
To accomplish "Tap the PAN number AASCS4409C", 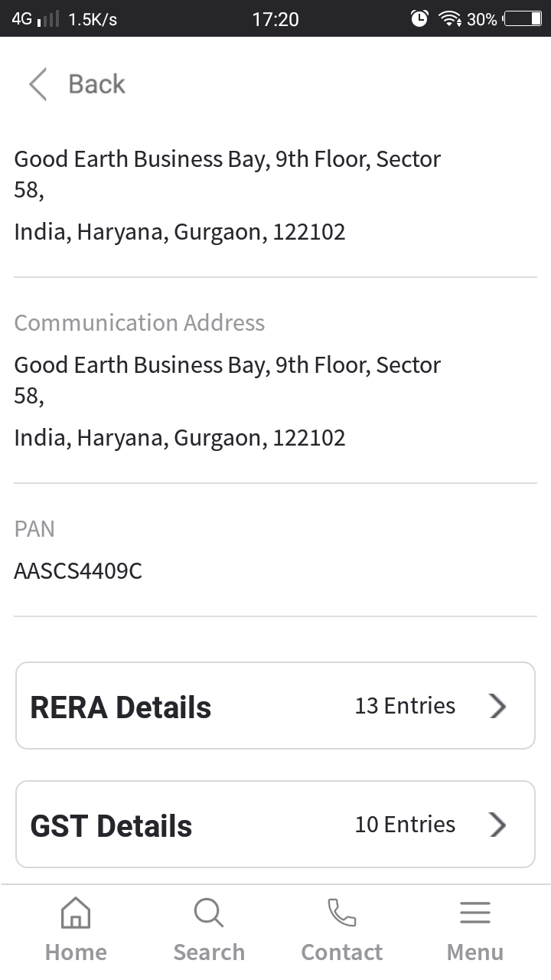I will (78, 571).
